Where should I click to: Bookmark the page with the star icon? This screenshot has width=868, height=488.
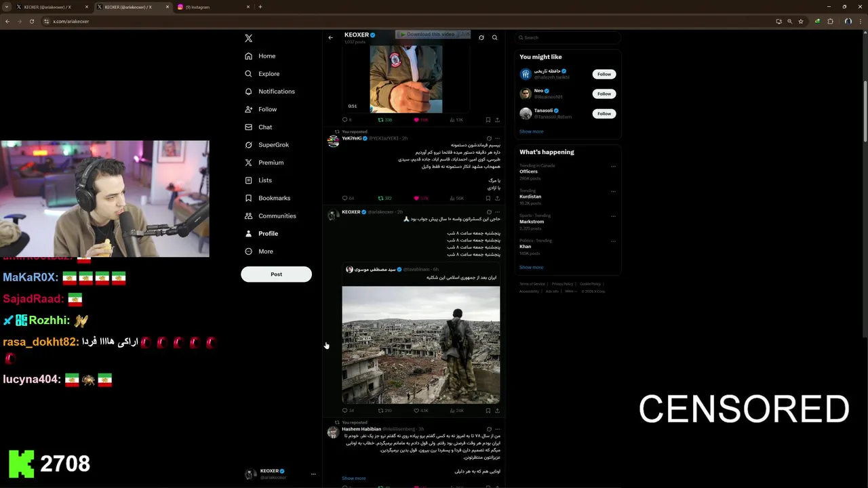pos(801,21)
